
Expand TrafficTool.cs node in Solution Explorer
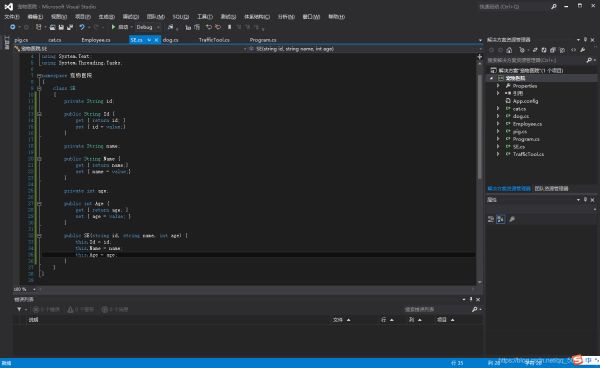(498, 154)
